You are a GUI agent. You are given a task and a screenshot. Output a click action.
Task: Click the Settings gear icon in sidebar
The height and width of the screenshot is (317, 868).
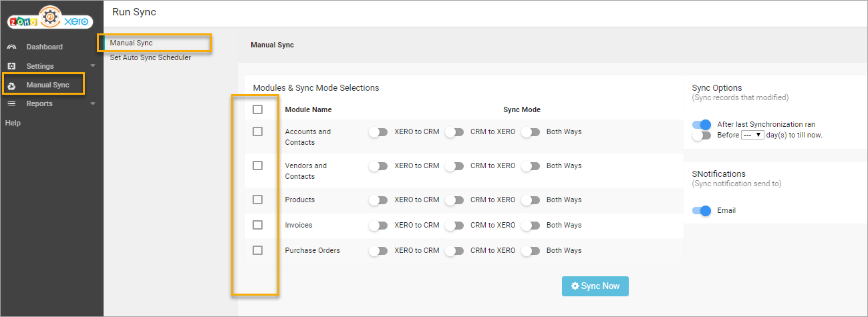point(11,66)
